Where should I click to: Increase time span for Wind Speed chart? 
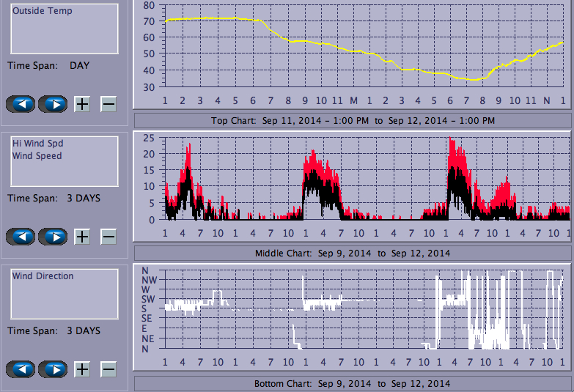pos(82,236)
